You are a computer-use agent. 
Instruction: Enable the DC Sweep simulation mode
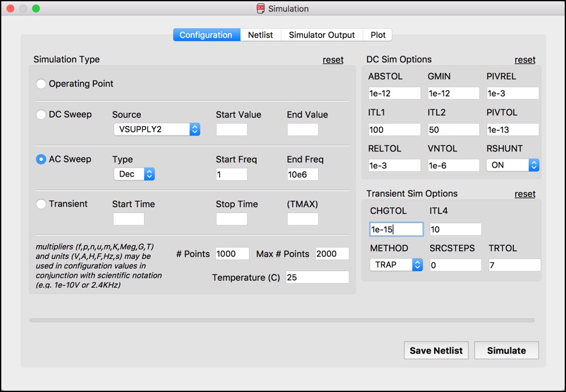pyautogui.click(x=41, y=114)
